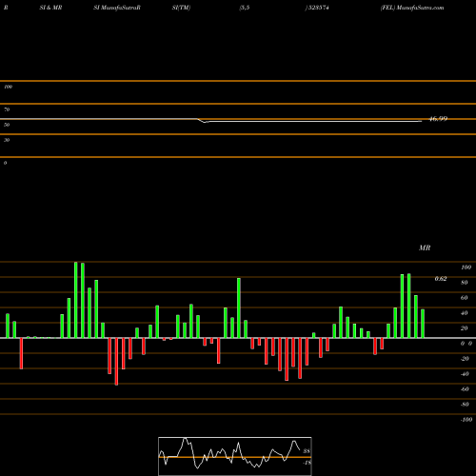Click the '(5,5' parameter text
The width and height of the screenshot is (476, 476).
[245, 8]
